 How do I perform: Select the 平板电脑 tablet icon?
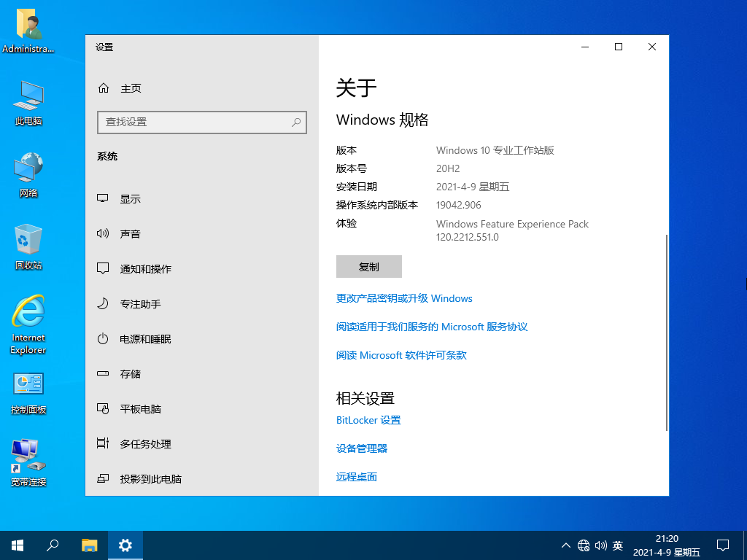(x=102, y=408)
